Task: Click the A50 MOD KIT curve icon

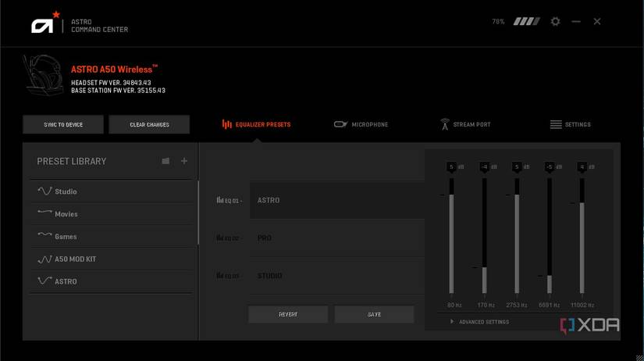Action: click(x=44, y=259)
